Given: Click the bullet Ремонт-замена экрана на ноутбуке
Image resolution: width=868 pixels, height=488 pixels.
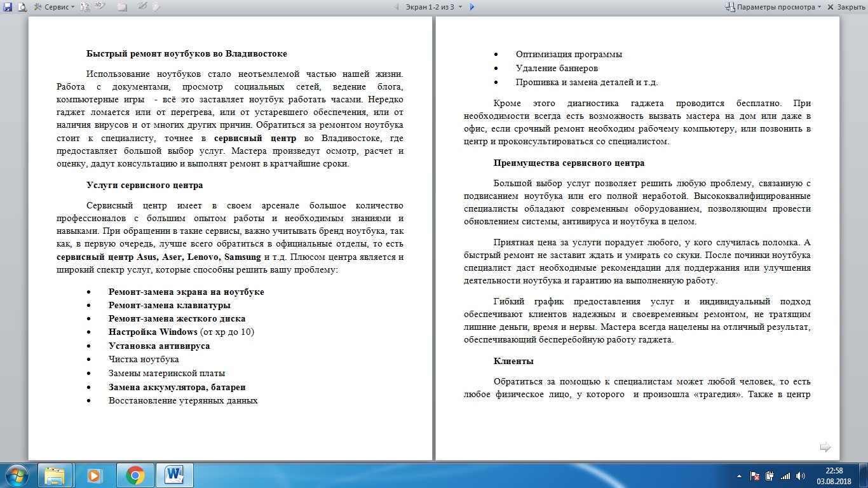Looking at the screenshot, I should 186,292.
